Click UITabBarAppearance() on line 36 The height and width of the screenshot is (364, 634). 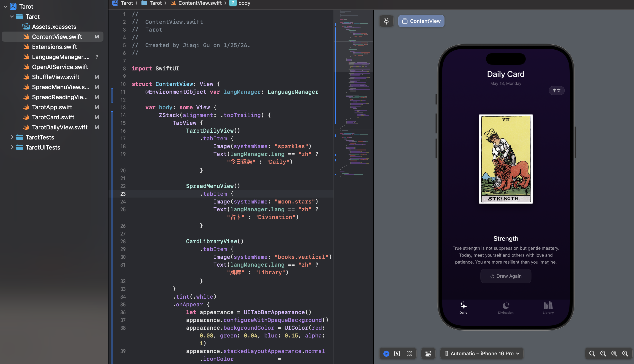click(277, 312)
